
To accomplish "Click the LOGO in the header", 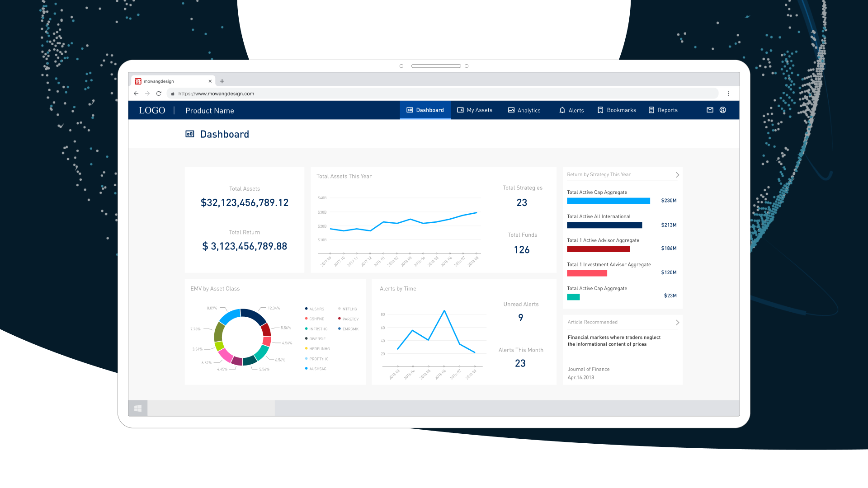I will (x=152, y=111).
